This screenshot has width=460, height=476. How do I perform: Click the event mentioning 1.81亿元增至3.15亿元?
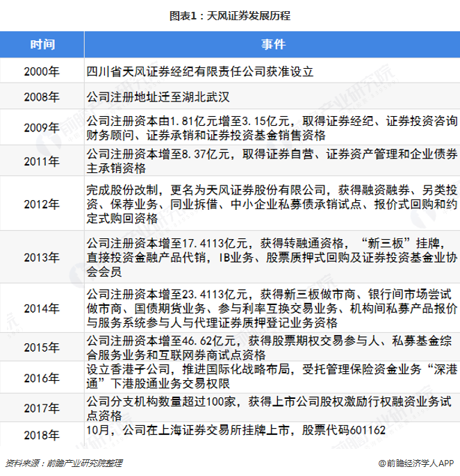click(x=272, y=128)
